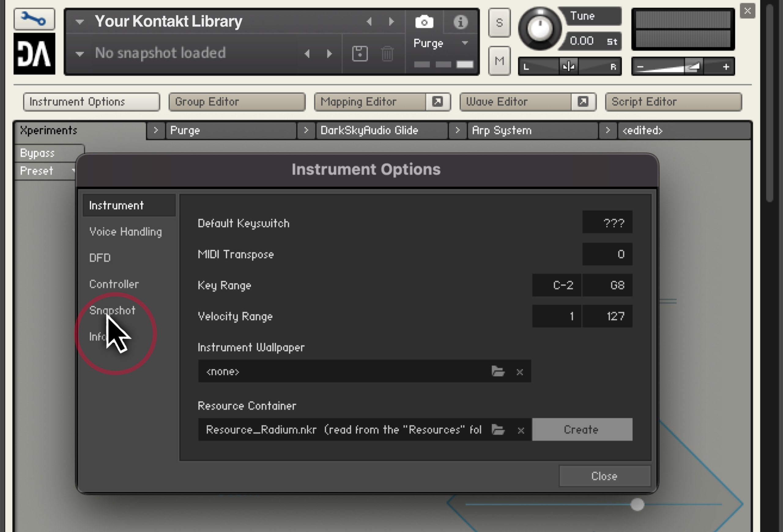Click the Tune knob
This screenshot has width=783, height=532.
540,29
